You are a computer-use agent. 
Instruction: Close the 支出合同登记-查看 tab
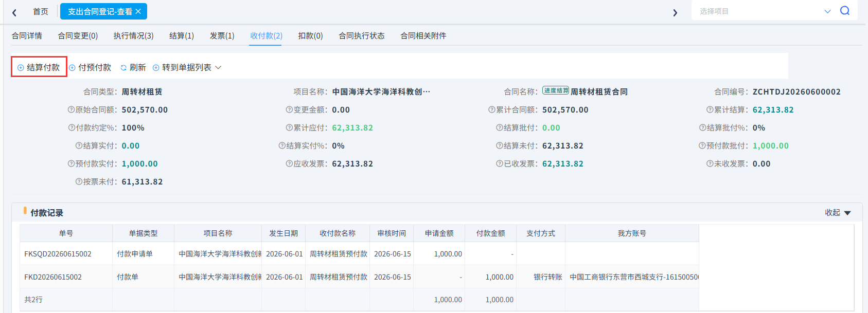(x=138, y=11)
